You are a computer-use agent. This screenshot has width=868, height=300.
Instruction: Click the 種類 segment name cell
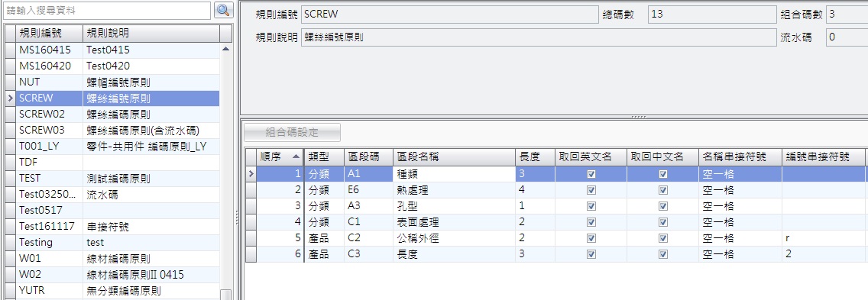point(454,174)
